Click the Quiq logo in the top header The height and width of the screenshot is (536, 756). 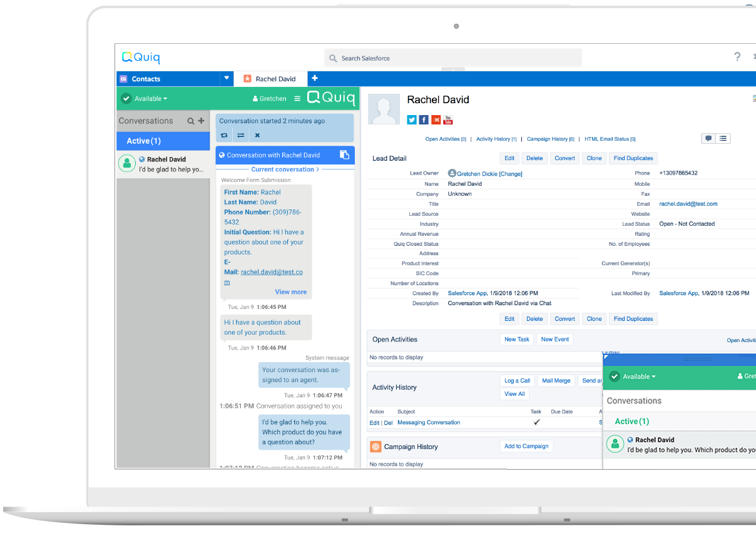tap(141, 58)
